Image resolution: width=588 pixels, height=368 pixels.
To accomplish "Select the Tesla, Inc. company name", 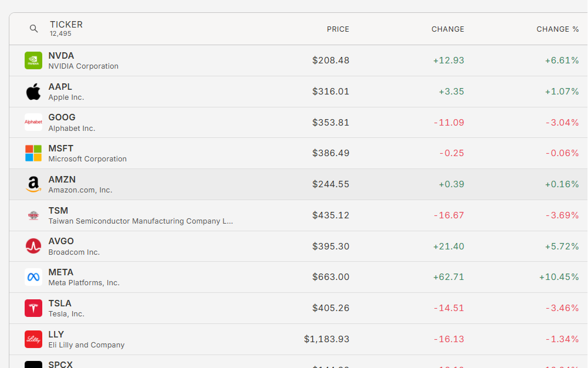I will (x=66, y=314).
